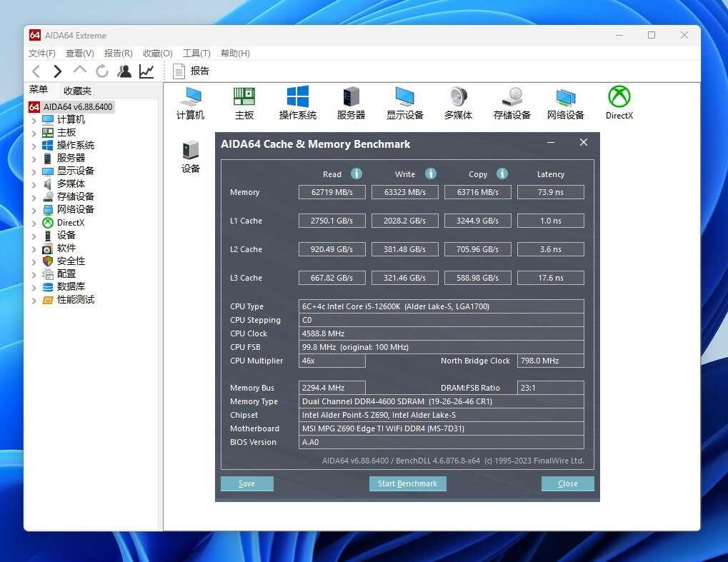Image resolution: width=728 pixels, height=562 pixels.
Task: Click the Memory Read value field
Action: [332, 192]
